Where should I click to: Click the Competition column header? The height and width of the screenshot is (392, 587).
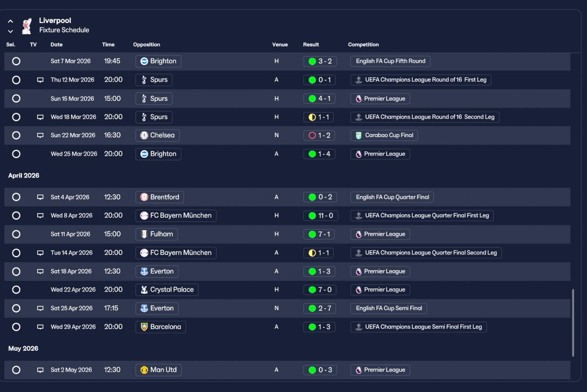[x=363, y=44]
